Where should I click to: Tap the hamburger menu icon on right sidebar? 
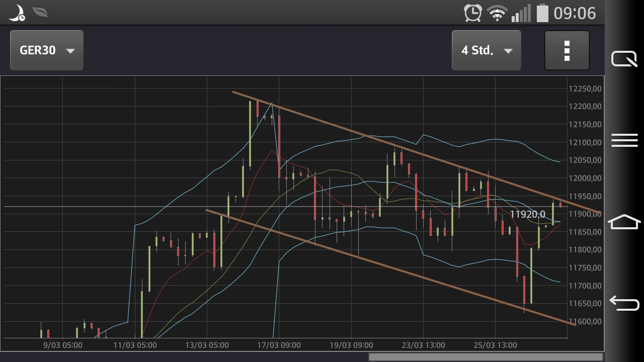coord(624,141)
